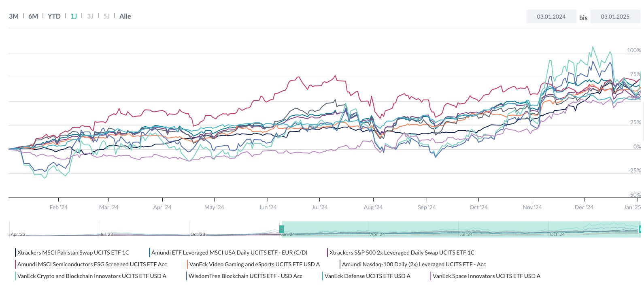Select the Xtrackers S&P 500 2x legend entry
The width and height of the screenshot is (644, 295).
pos(402,252)
